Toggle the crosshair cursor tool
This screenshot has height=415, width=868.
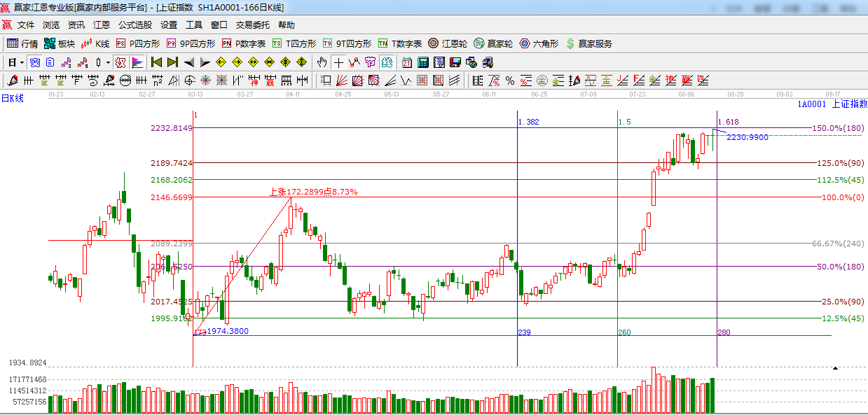point(338,62)
